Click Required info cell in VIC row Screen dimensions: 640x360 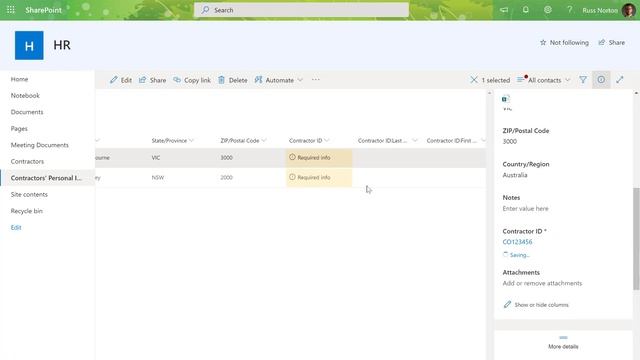click(319, 158)
